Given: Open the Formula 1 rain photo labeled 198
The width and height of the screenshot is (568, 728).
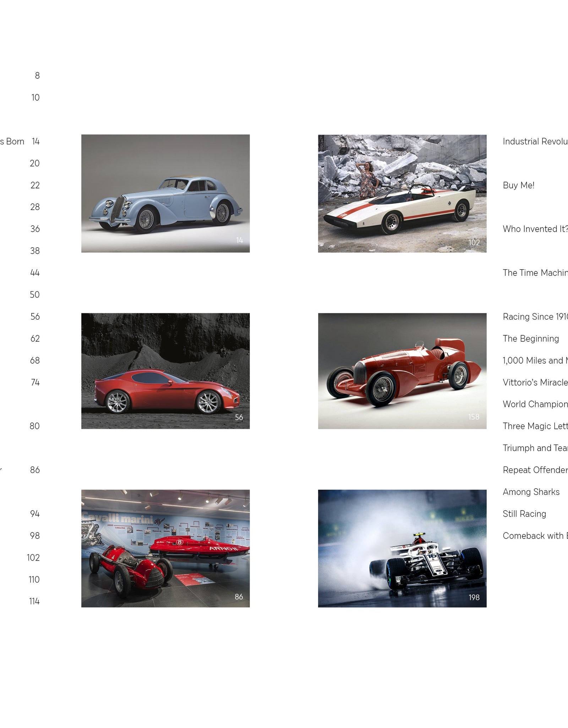Looking at the screenshot, I should [402, 548].
